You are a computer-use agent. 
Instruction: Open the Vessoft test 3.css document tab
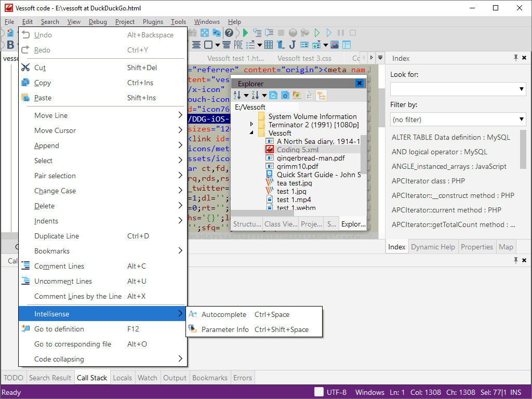point(304,58)
